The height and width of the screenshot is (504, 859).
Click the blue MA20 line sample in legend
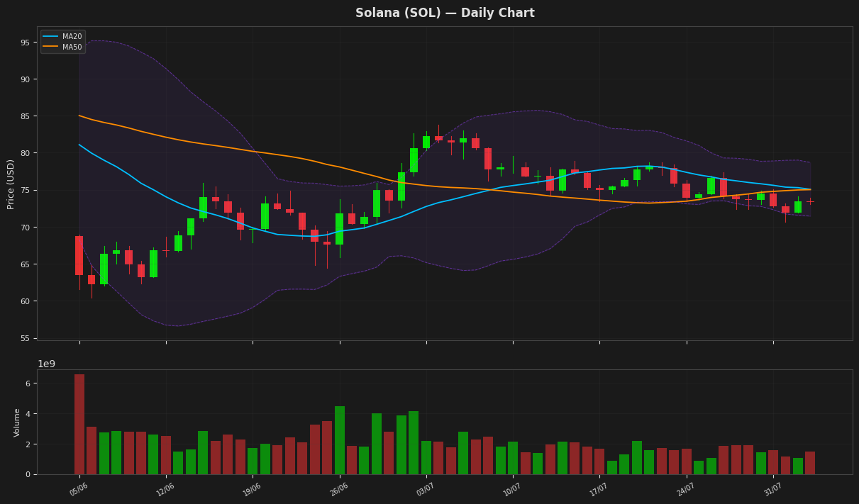(50, 37)
